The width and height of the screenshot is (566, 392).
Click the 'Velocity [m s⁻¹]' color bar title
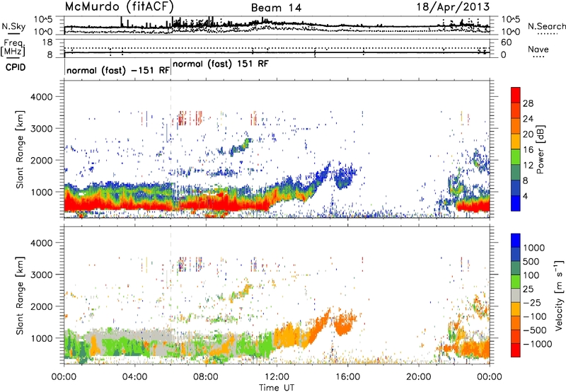click(559, 295)
